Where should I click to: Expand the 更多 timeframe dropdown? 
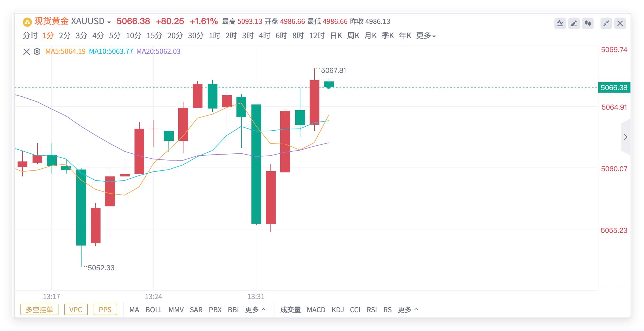coord(426,36)
